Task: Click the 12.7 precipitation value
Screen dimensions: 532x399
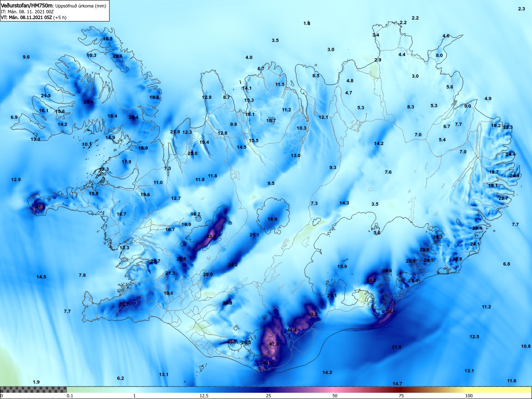Action: (176, 199)
